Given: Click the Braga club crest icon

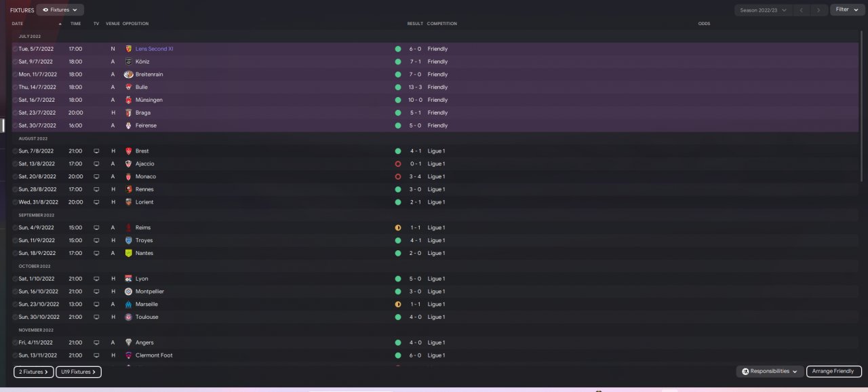Looking at the screenshot, I should pyautogui.click(x=129, y=113).
